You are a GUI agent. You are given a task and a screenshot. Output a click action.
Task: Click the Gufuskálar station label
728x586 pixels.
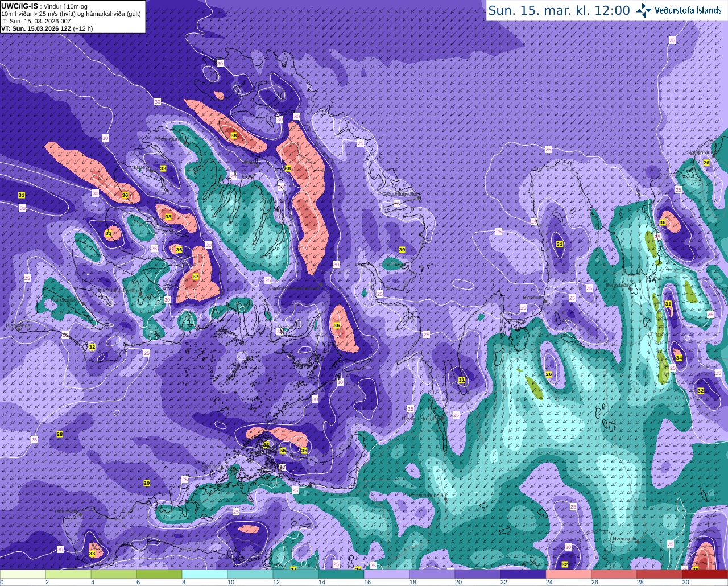66,511
